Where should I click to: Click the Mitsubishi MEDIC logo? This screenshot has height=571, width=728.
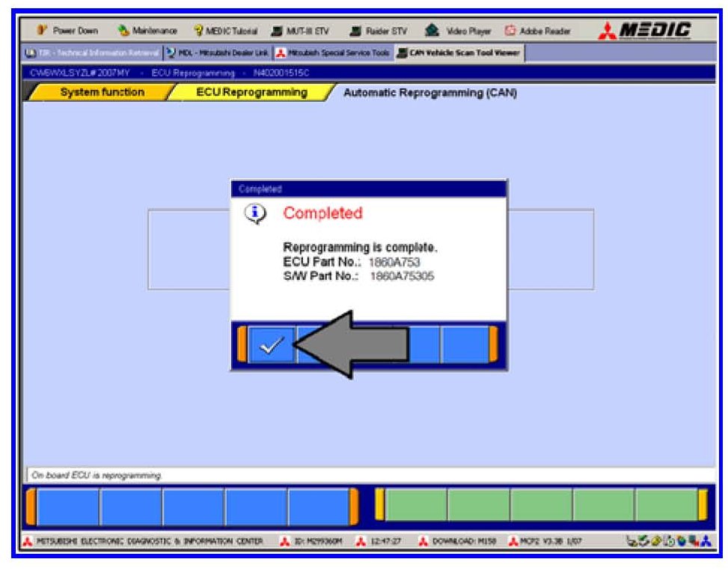pyautogui.click(x=645, y=31)
